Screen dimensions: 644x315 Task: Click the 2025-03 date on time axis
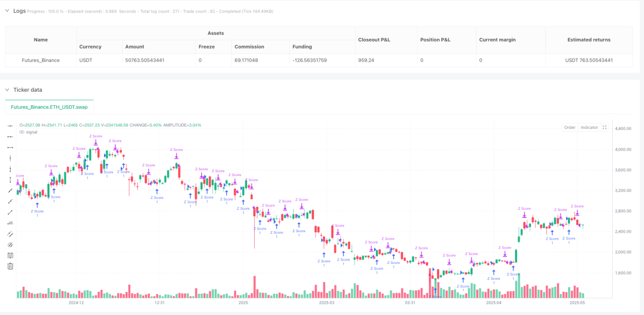[x=326, y=302]
